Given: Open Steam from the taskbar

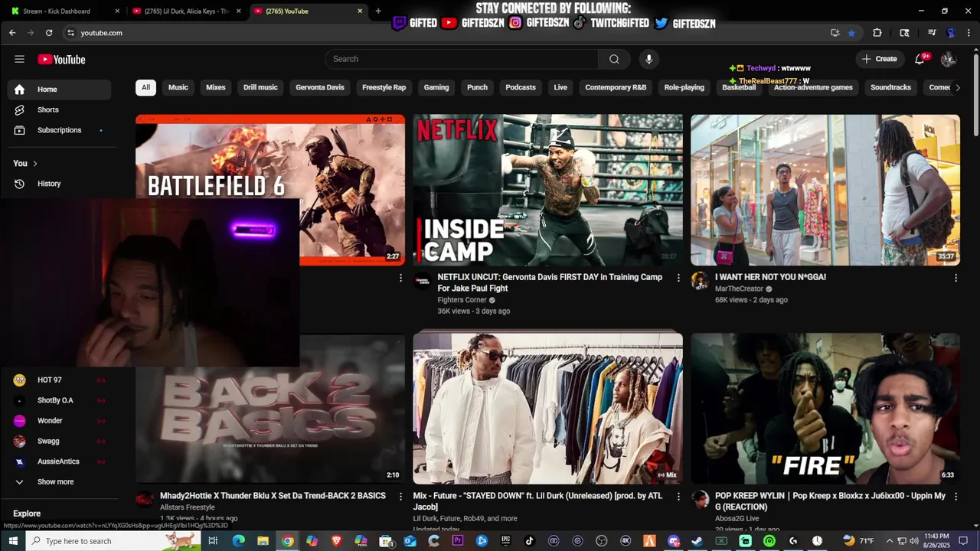Looking at the screenshot, I should (x=697, y=541).
